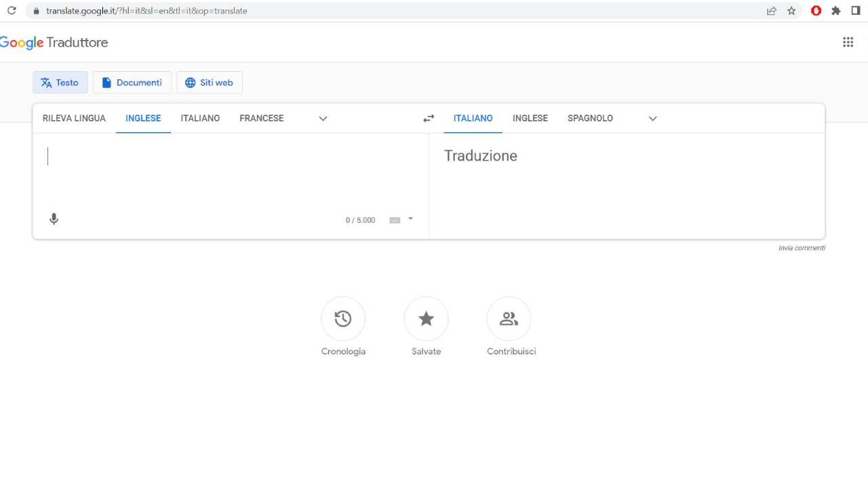Open the red Opera extension icon
Viewport: 868px width, 488px height.
[x=816, y=11]
